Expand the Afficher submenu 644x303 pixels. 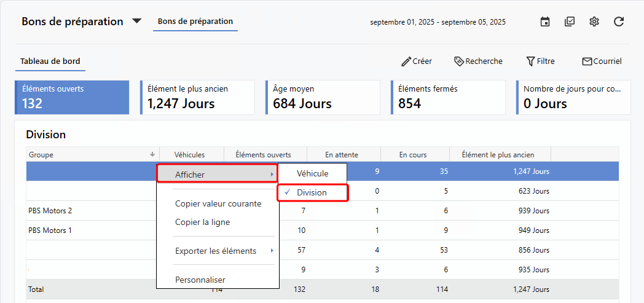point(217,175)
